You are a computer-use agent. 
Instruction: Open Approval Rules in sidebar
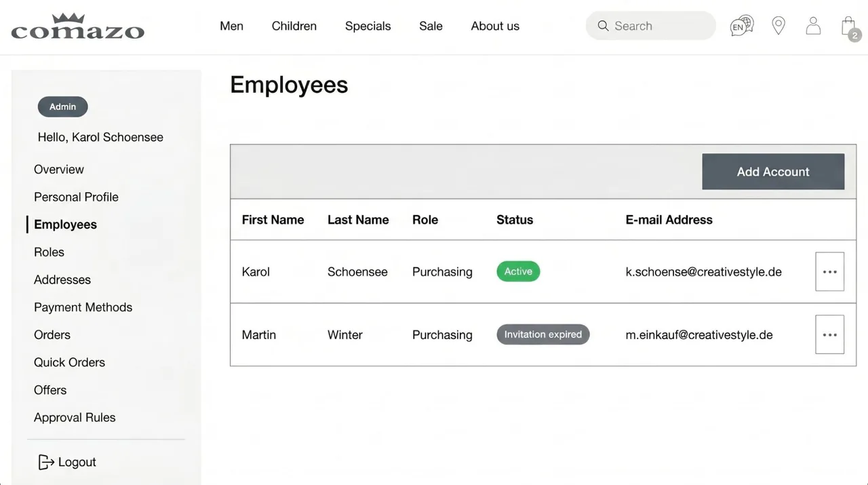point(75,417)
